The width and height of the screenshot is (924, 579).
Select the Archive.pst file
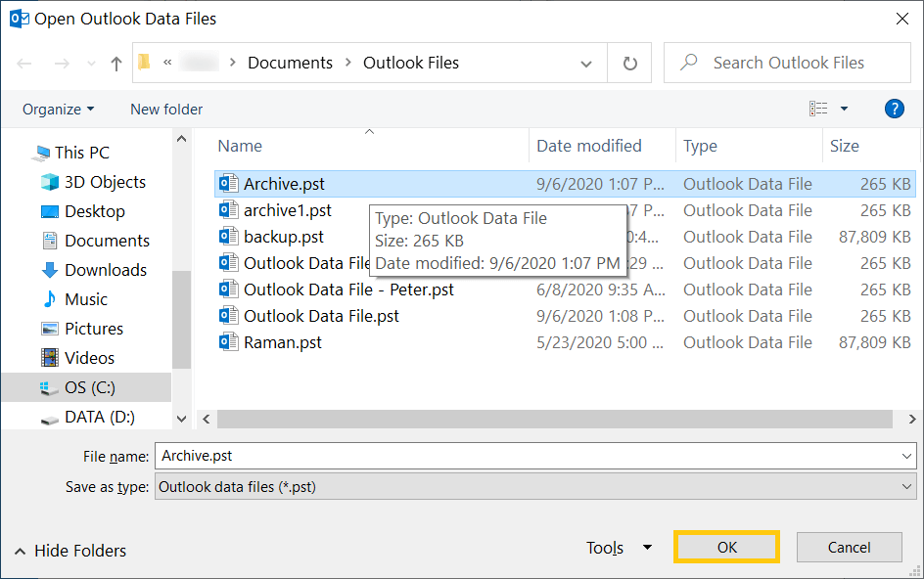click(x=565, y=184)
